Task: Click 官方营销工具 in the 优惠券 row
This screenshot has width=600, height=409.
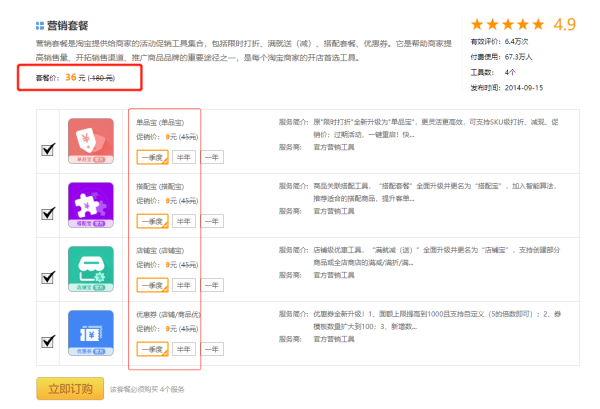Action: (334, 339)
